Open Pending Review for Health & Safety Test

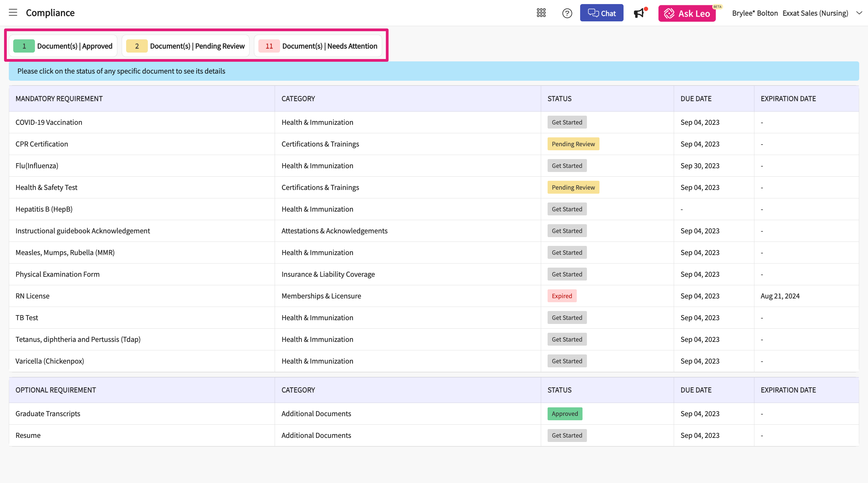(x=573, y=188)
